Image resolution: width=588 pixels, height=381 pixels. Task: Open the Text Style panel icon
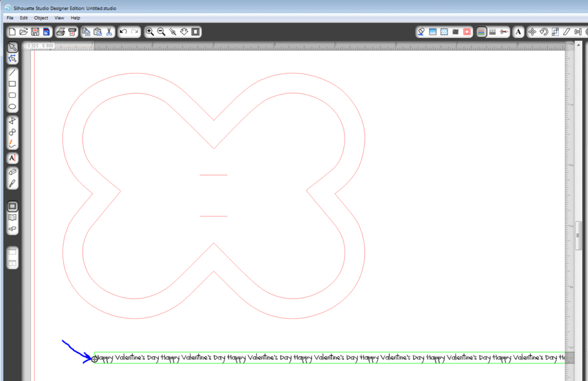[x=519, y=32]
